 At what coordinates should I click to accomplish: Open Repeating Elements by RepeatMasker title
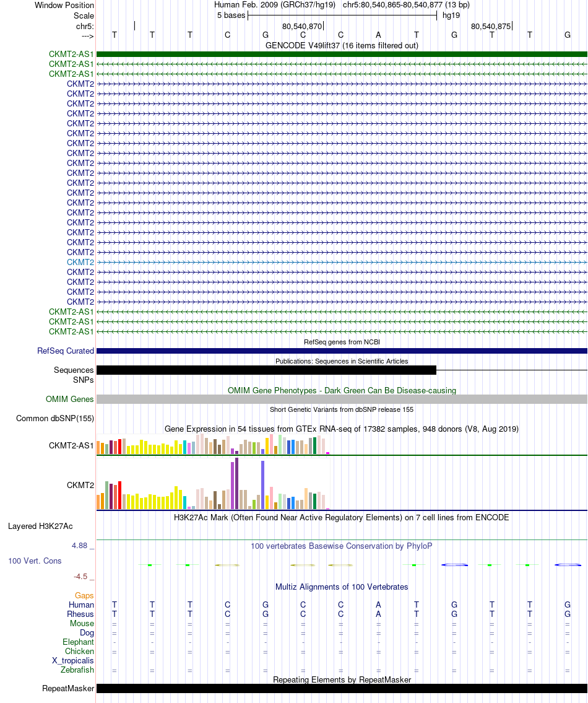point(342,680)
